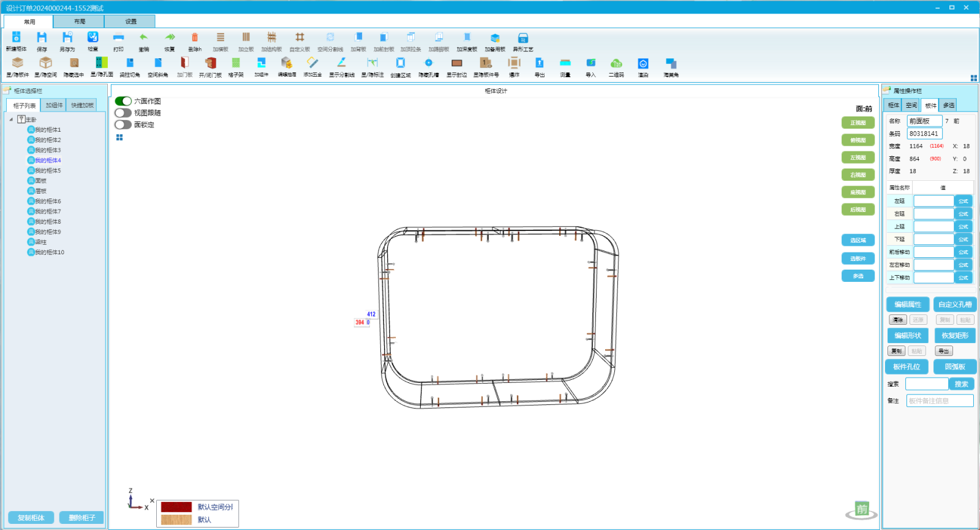Click the dark red 默认空间分 color swatch
Viewport: 980px width, 530px height.
point(176,507)
